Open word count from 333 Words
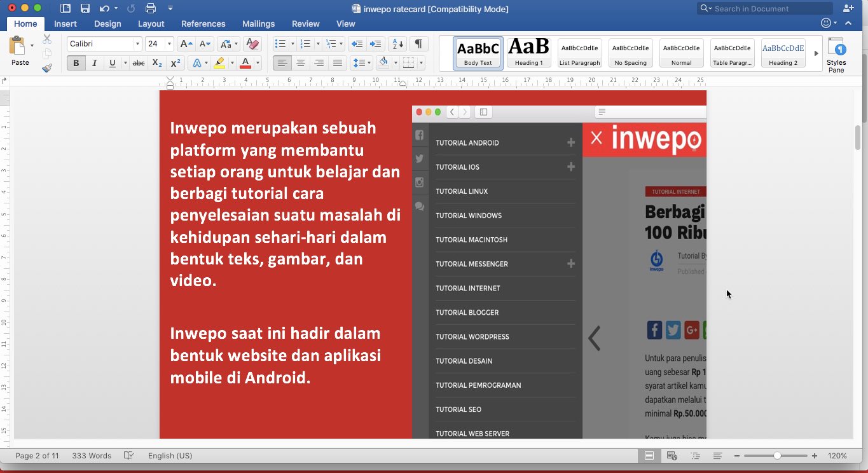868x473 pixels. tap(92, 456)
